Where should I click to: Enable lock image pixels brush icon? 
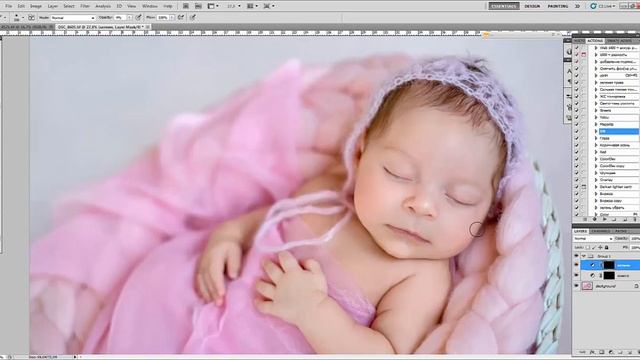[x=594, y=247]
